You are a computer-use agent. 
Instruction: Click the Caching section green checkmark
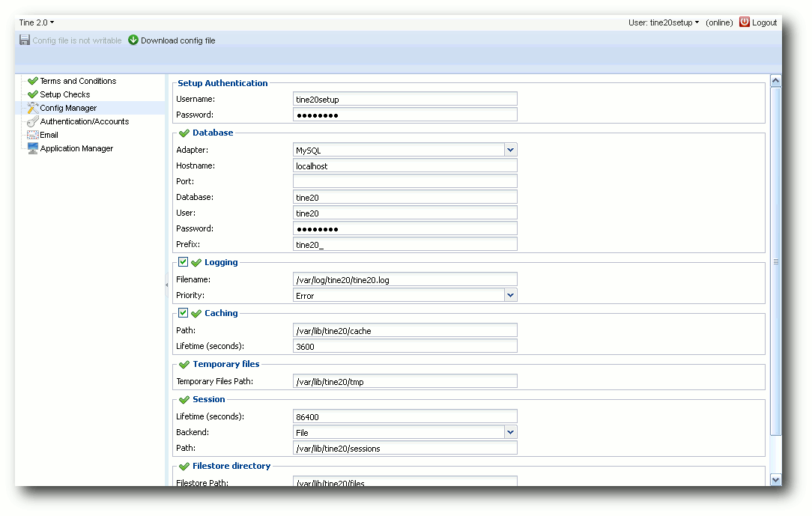tap(196, 313)
